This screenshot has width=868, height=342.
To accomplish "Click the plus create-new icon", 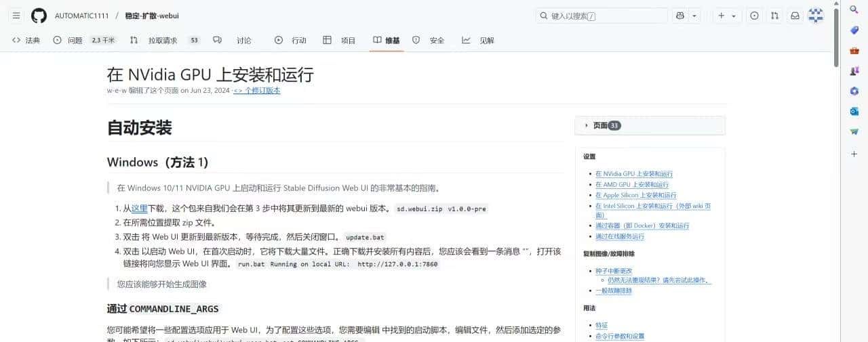I will point(721,16).
